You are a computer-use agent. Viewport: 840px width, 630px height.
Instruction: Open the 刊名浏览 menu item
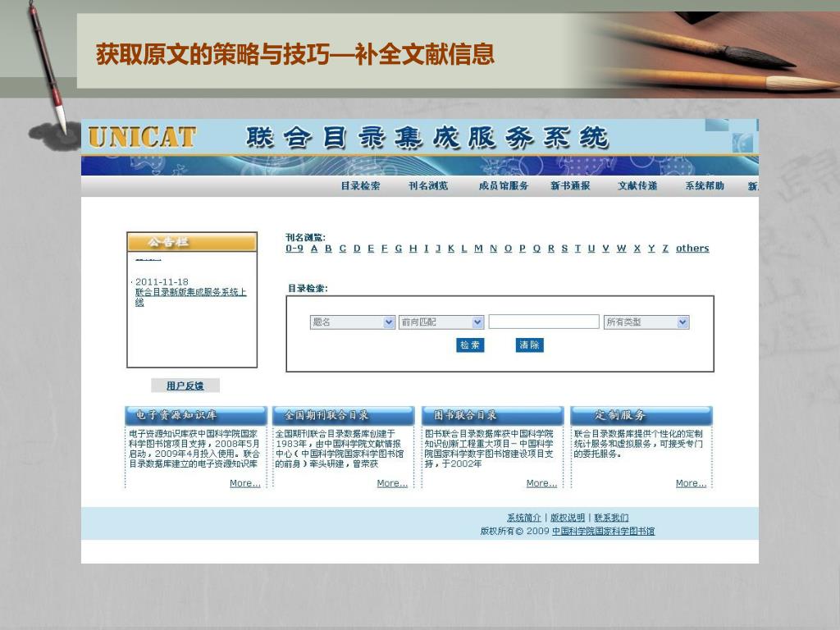click(x=428, y=186)
